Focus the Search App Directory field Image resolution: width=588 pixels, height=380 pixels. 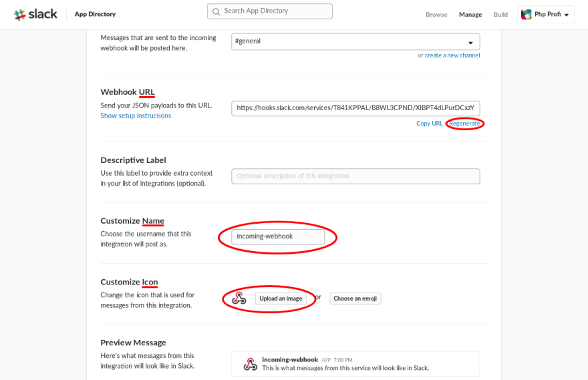[270, 11]
